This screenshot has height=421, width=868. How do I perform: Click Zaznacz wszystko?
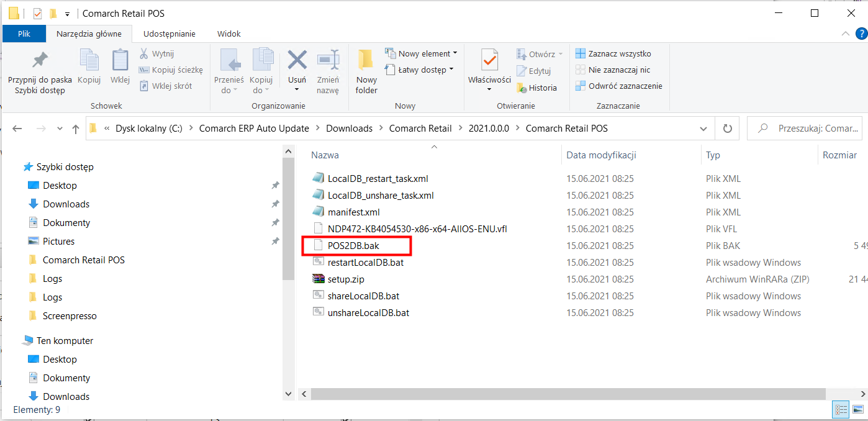(613, 53)
